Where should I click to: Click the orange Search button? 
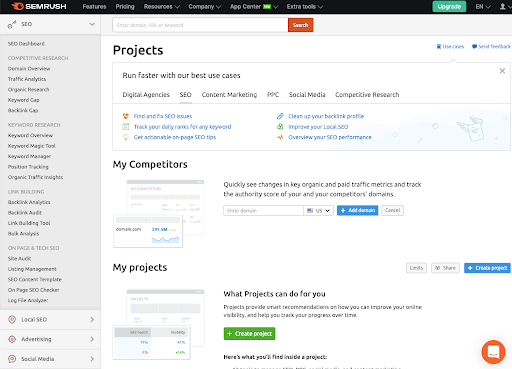coord(300,25)
